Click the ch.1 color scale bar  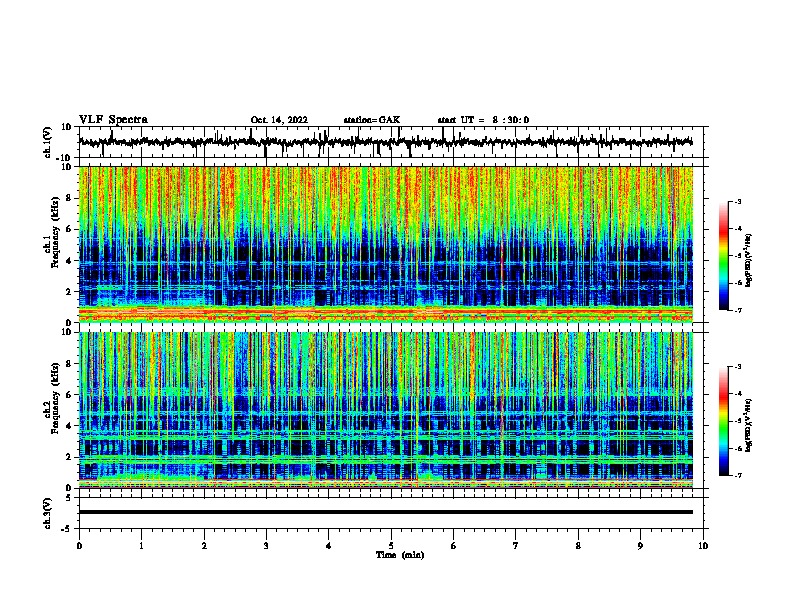click(x=723, y=256)
